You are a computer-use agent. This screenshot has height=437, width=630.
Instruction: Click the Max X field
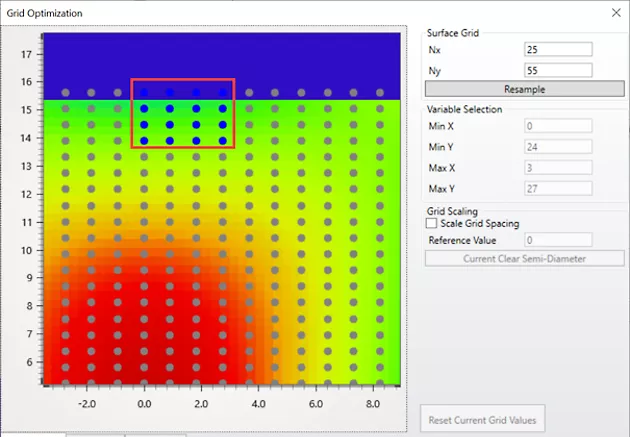click(x=558, y=168)
